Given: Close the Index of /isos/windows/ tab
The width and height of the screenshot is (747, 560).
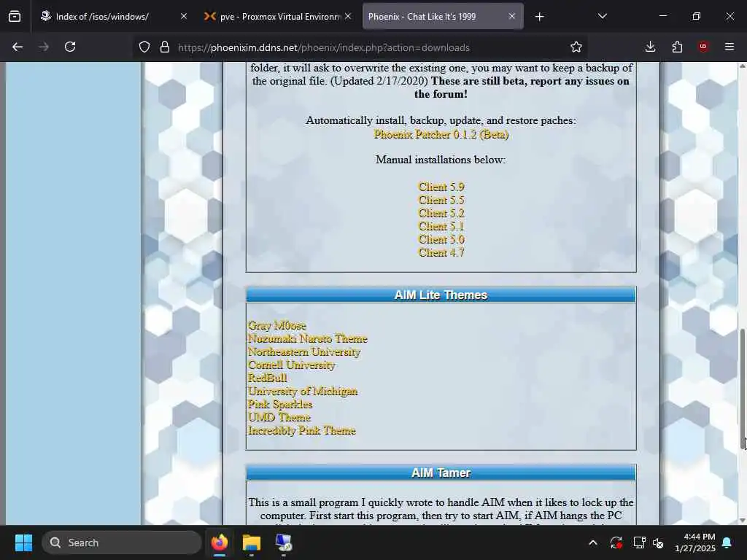Looking at the screenshot, I should [x=184, y=17].
